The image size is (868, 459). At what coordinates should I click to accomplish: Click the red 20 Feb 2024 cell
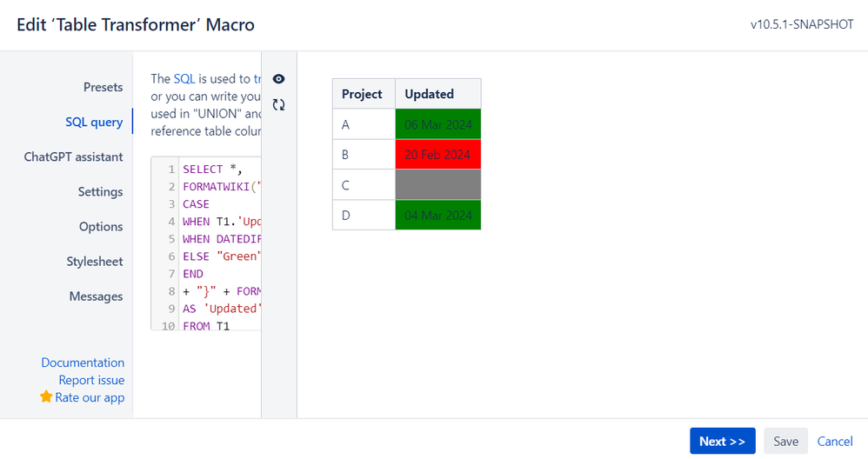(437, 155)
